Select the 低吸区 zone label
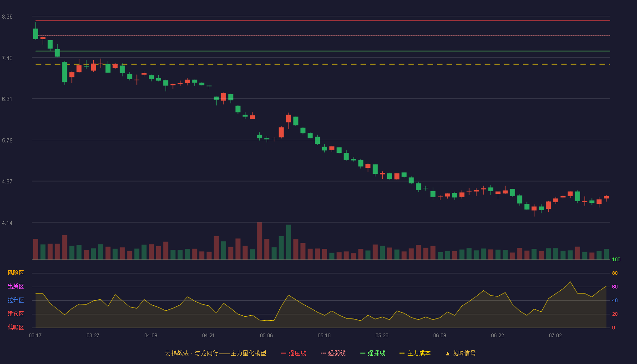This screenshot has width=637, height=364. [x=15, y=327]
